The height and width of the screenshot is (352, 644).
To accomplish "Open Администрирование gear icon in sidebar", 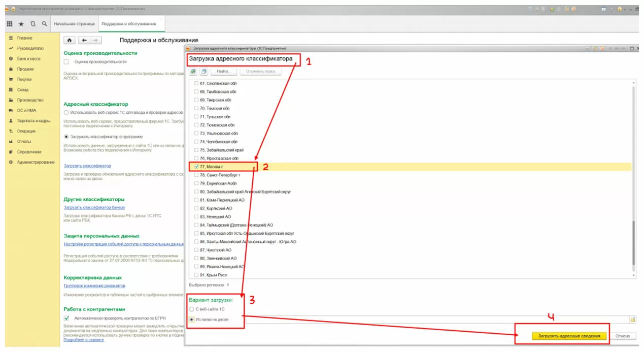I will point(11,162).
